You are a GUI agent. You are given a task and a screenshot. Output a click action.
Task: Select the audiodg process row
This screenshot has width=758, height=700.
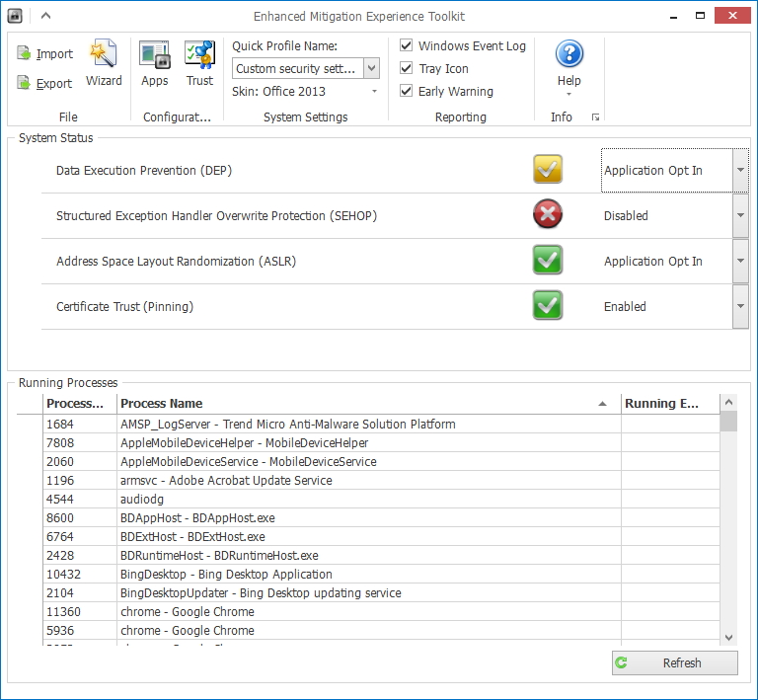point(381,499)
